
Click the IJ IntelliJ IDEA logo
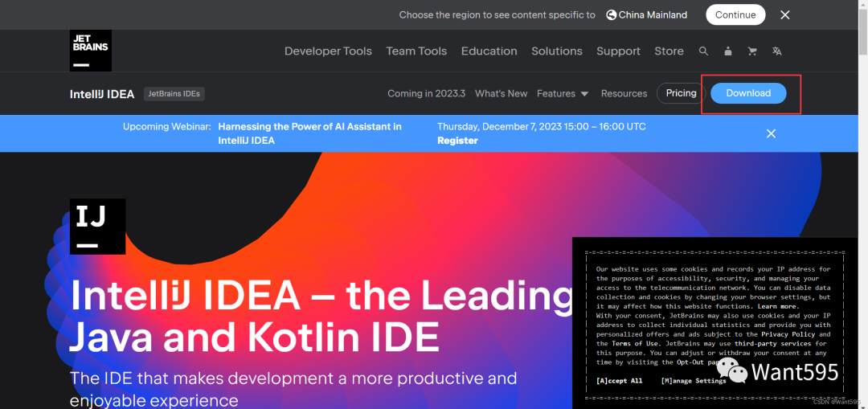coord(97,227)
